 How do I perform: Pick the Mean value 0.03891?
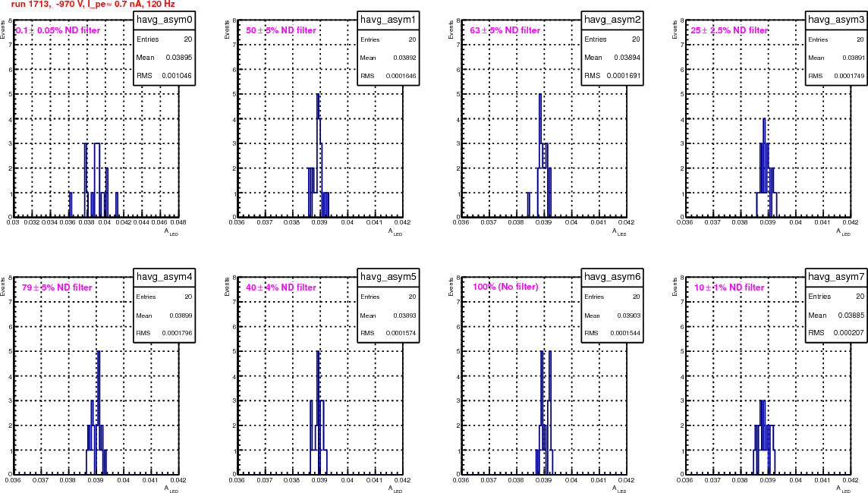(x=853, y=58)
